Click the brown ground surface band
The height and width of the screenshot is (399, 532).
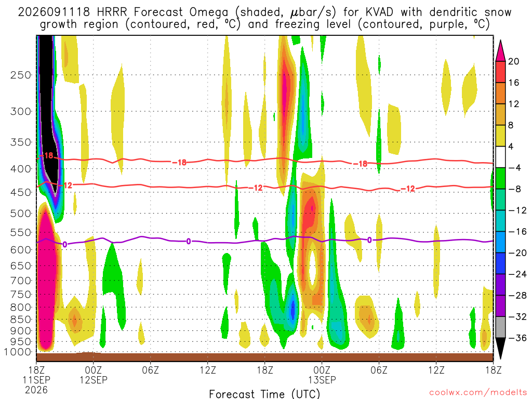[x=264, y=357]
